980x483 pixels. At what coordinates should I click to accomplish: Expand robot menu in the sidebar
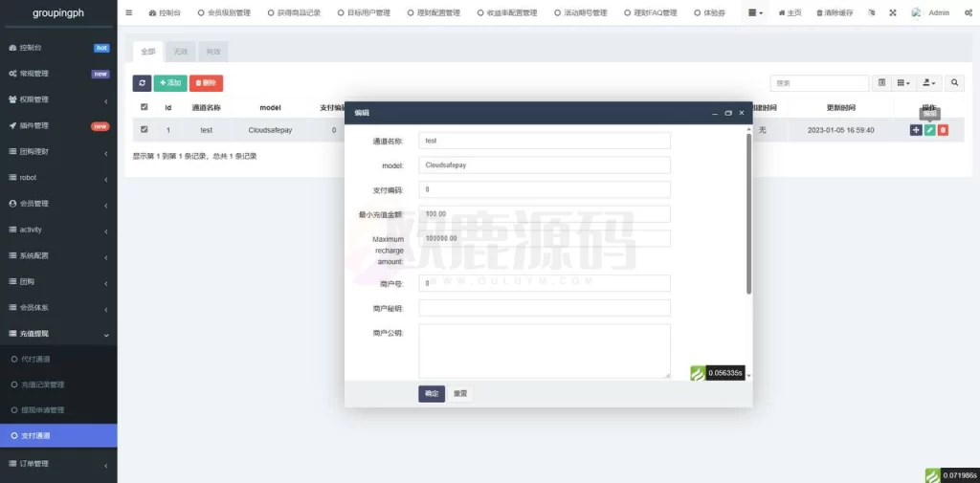tap(58, 178)
